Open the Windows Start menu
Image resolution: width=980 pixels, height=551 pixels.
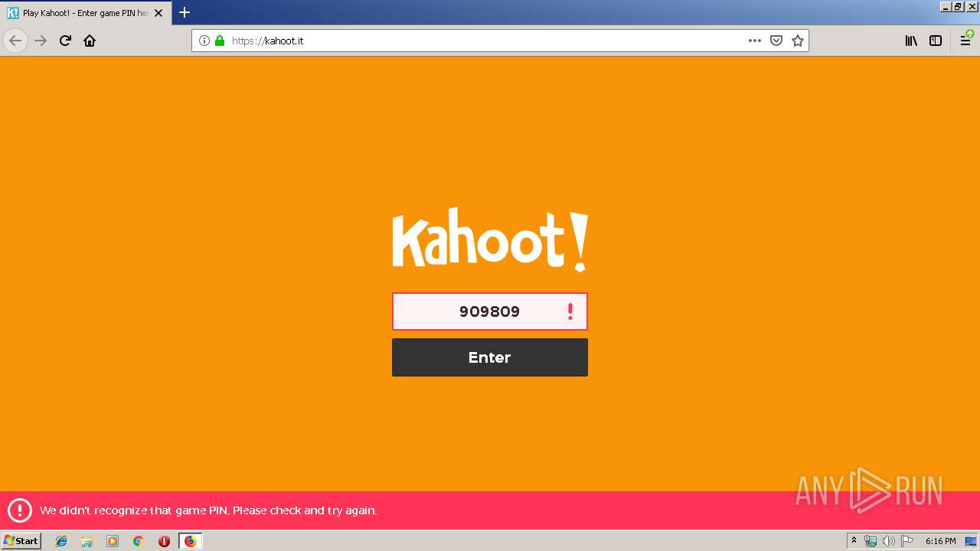21,540
